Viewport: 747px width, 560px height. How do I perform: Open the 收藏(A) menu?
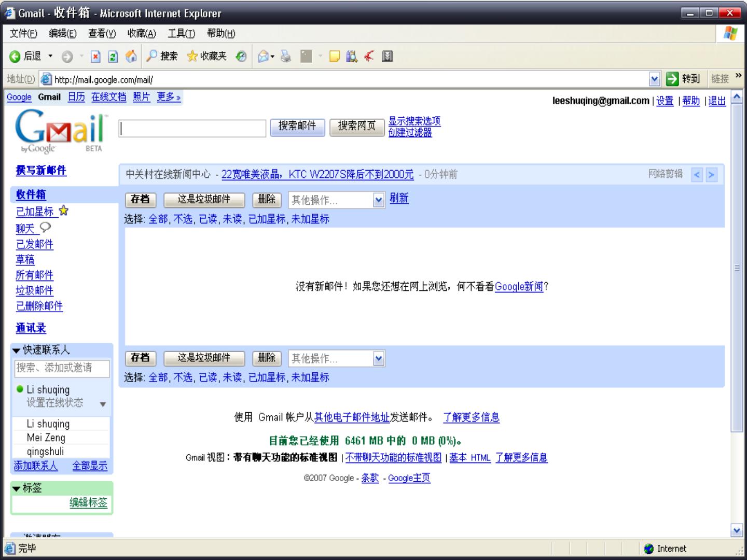(141, 34)
